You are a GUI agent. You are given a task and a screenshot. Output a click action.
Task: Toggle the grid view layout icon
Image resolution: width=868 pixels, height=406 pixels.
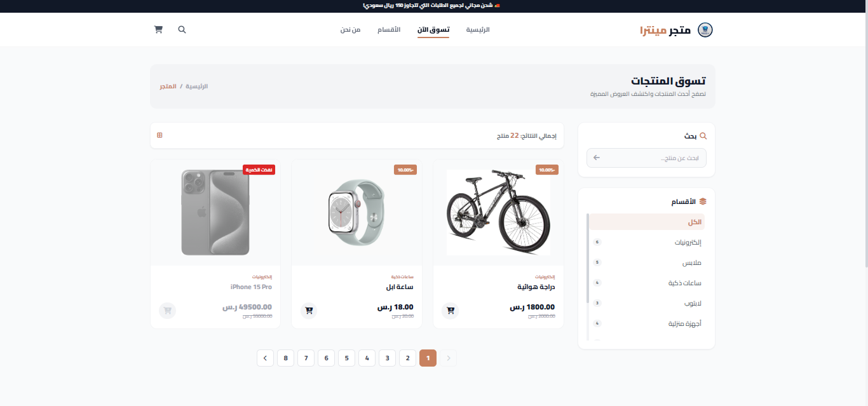pos(159,135)
